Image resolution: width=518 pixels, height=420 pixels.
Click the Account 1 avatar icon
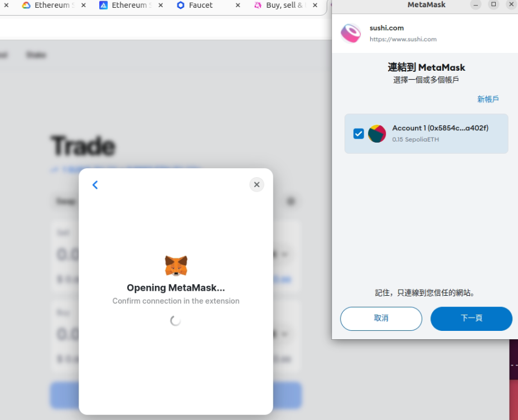pyautogui.click(x=377, y=134)
